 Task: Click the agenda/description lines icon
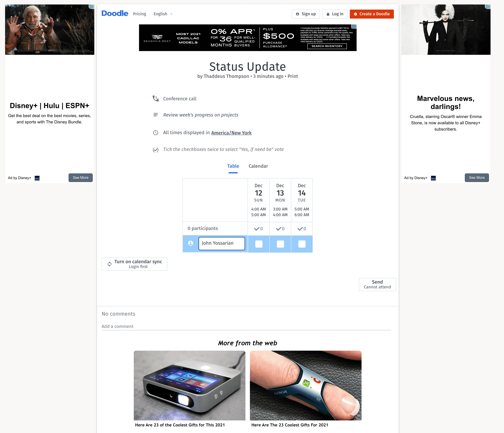coord(156,115)
